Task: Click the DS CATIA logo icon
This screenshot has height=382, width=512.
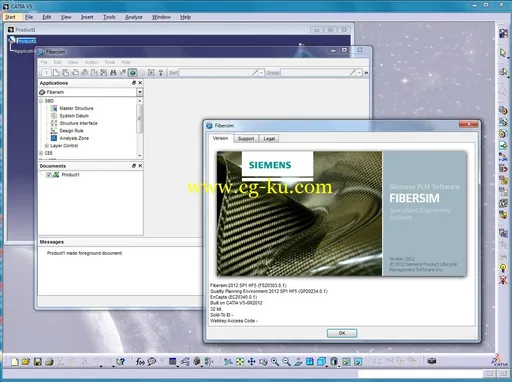Action: (x=500, y=361)
